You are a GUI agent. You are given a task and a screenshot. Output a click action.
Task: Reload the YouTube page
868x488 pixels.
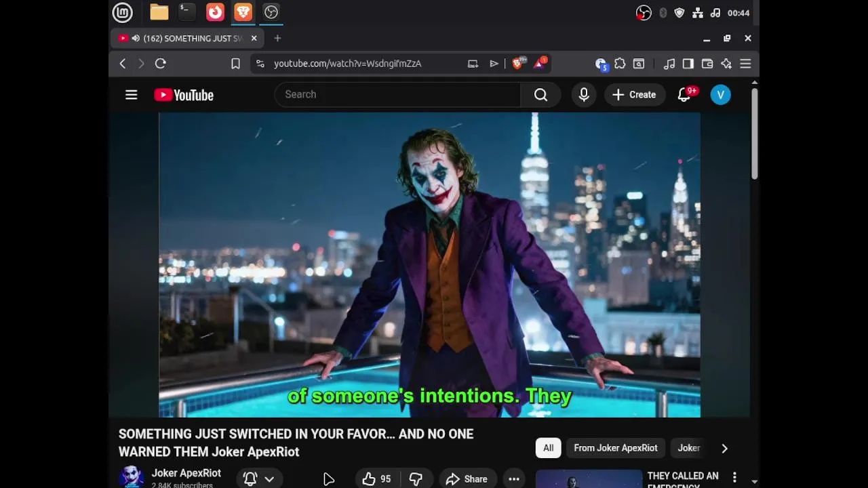pos(161,64)
